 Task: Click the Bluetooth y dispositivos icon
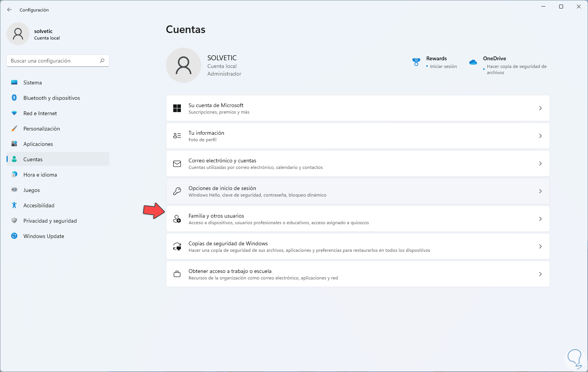click(14, 98)
